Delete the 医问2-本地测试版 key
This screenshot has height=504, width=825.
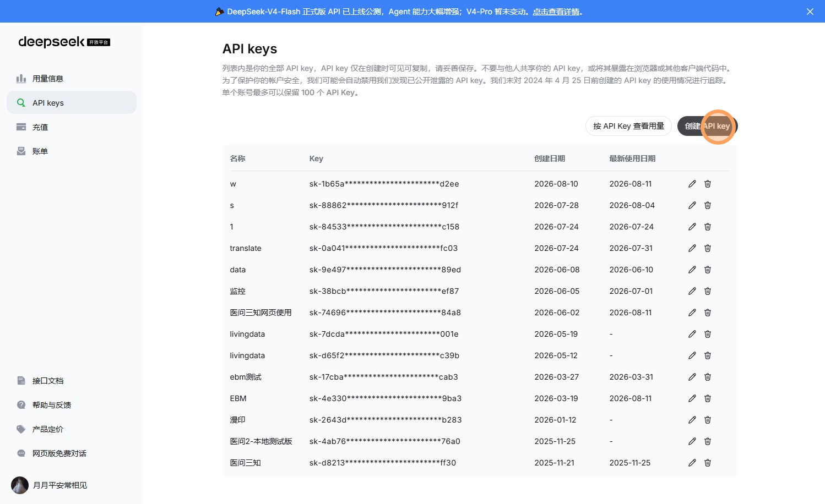click(x=708, y=441)
